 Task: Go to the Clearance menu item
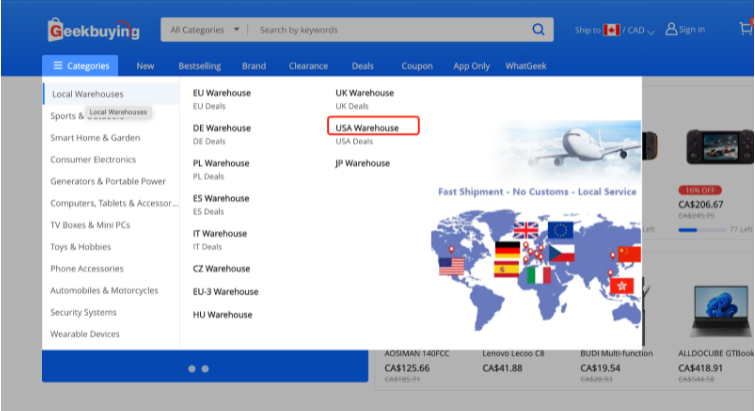[x=308, y=66]
